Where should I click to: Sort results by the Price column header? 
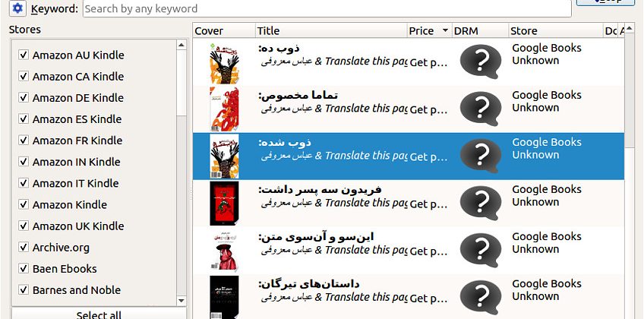coord(429,31)
